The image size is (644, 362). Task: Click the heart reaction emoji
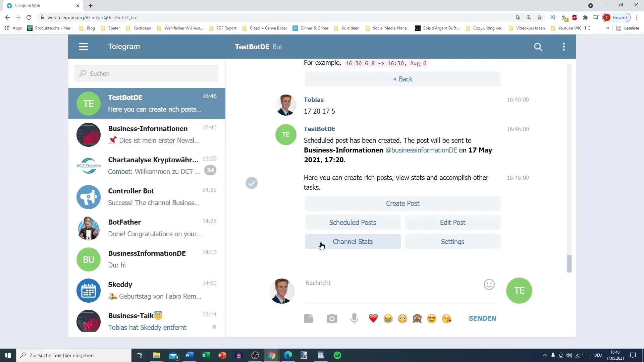pyautogui.click(x=373, y=318)
